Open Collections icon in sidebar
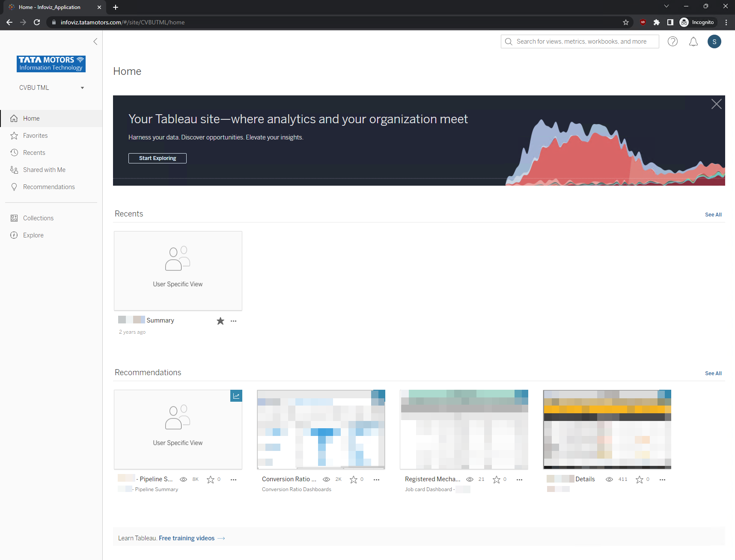The height and width of the screenshot is (560, 735). click(x=14, y=218)
